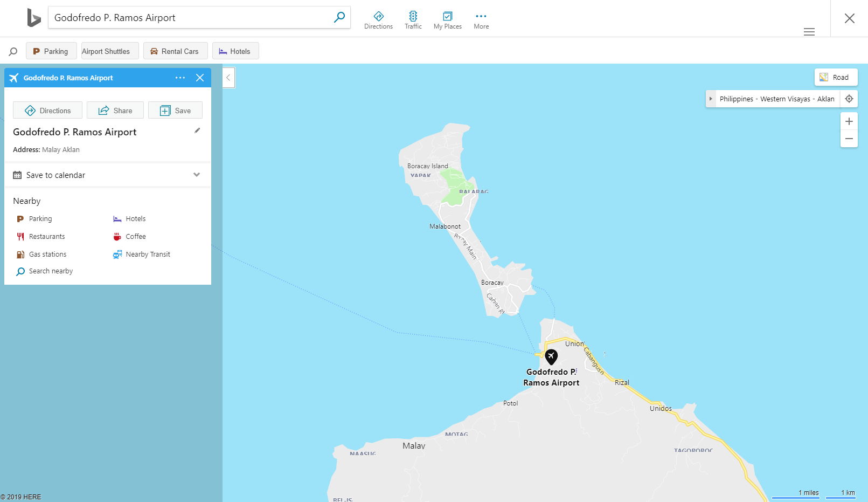Screen dimensions: 868x502
Task: Click the magnifier icon beside the Parking chip
Action: pyautogui.click(x=13, y=51)
